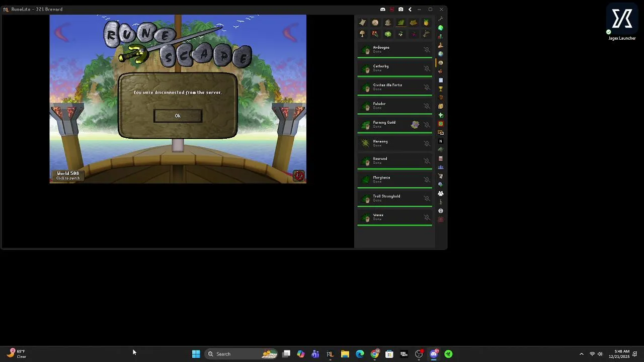644x362 pixels.
Task: Toggle notifications for the Farming Guild patch
Action: 427,125
